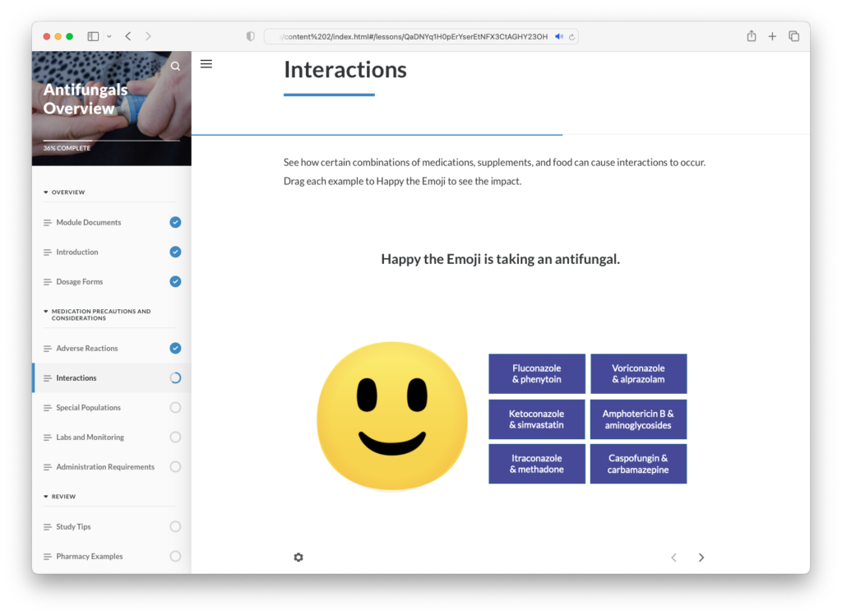The height and width of the screenshot is (616, 842).
Task: Open the course search magnifier icon
Action: 176,66
